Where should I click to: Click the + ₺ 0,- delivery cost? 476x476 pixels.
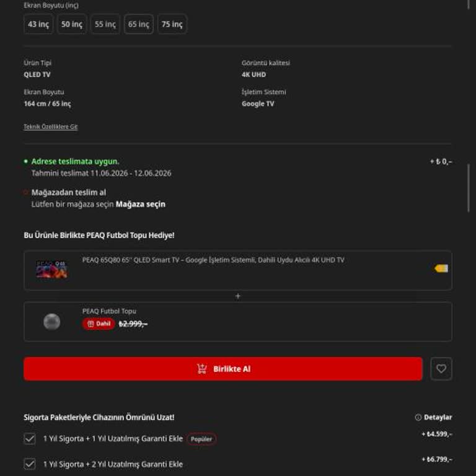441,162
